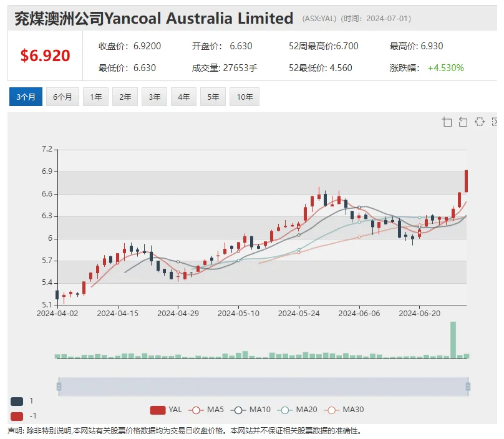
Task: Click the 最低价: 6.630 text
Action: pyautogui.click(x=127, y=68)
